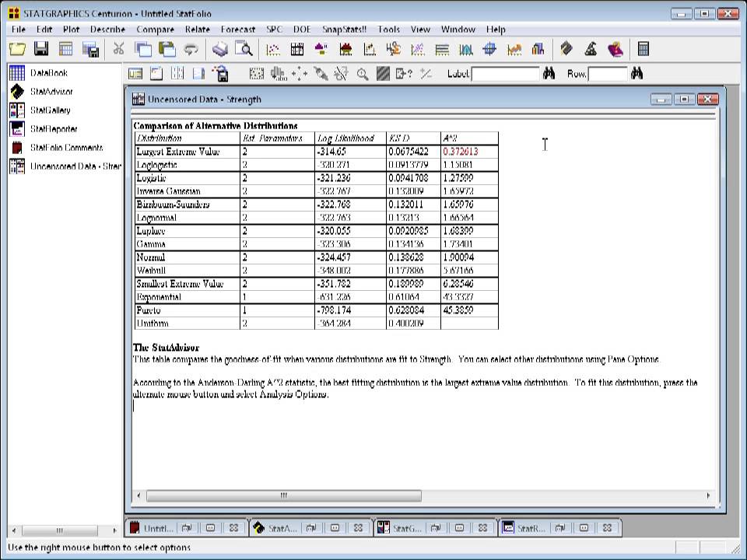Click the Copy toolbar icon
Screen dimensions: 747x560
coord(143,49)
